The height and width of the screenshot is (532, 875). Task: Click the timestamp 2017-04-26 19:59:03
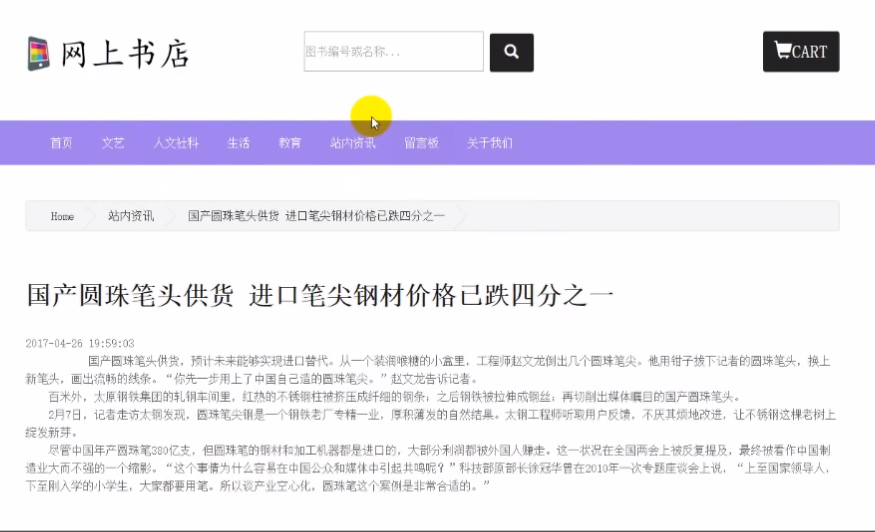pyautogui.click(x=80, y=343)
